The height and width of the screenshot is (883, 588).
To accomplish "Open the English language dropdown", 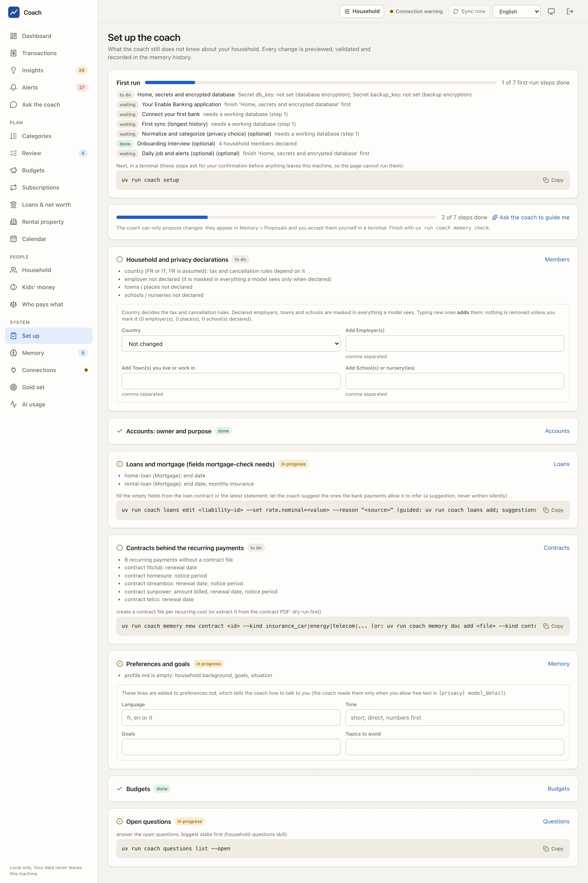I will pyautogui.click(x=516, y=12).
